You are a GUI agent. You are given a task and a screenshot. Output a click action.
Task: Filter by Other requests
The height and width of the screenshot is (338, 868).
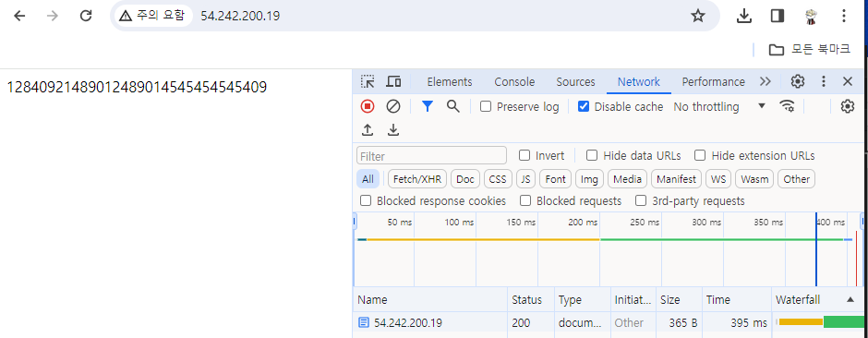click(797, 178)
